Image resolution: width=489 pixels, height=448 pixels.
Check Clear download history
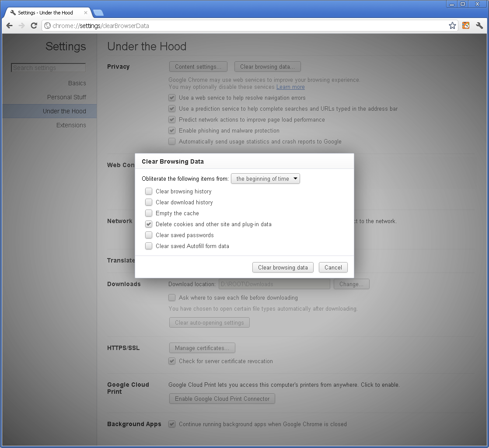pyautogui.click(x=149, y=202)
